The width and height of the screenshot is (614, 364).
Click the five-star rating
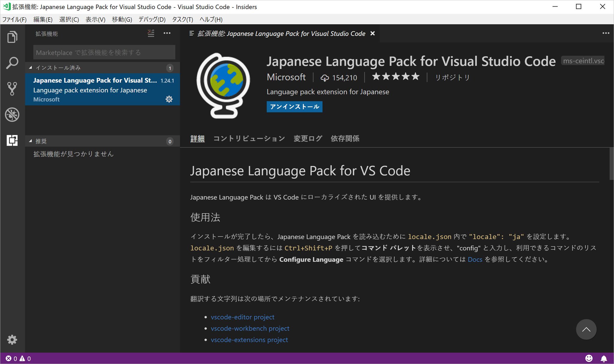coord(396,77)
